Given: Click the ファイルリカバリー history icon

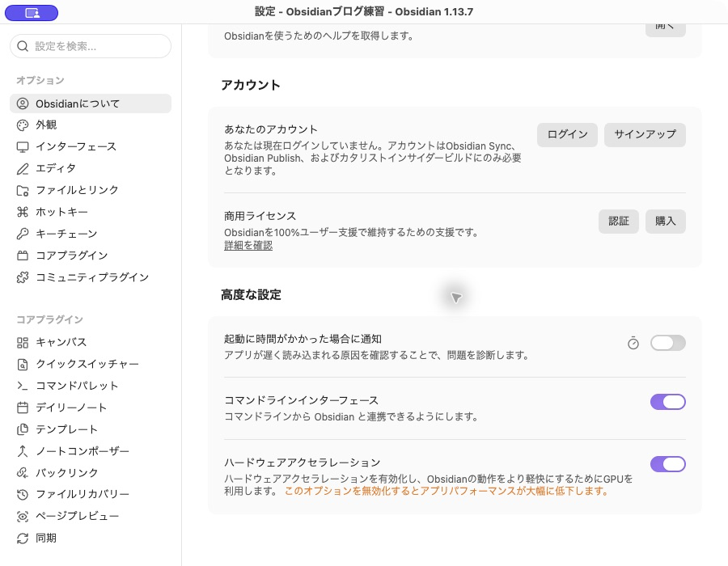Looking at the screenshot, I should [23, 495].
